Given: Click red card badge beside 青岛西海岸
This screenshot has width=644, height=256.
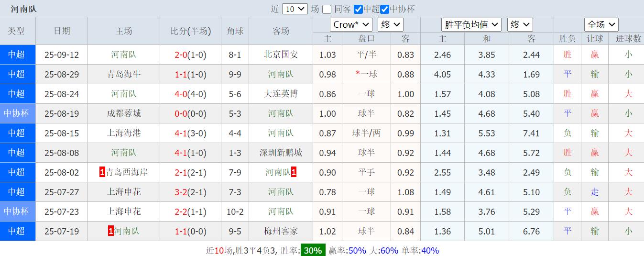Looking at the screenshot, I should (x=102, y=172).
